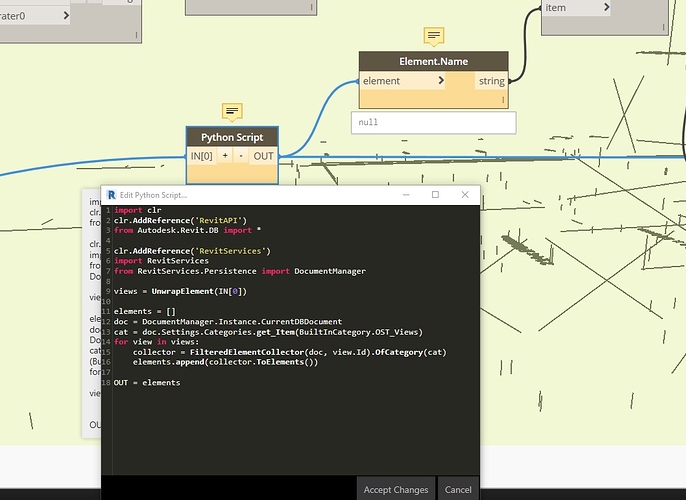Click Accept Changes in the Python editor
This screenshot has height=500, width=686.
tap(396, 489)
